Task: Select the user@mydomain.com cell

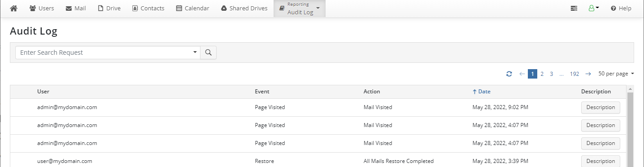Action: [x=65, y=161]
